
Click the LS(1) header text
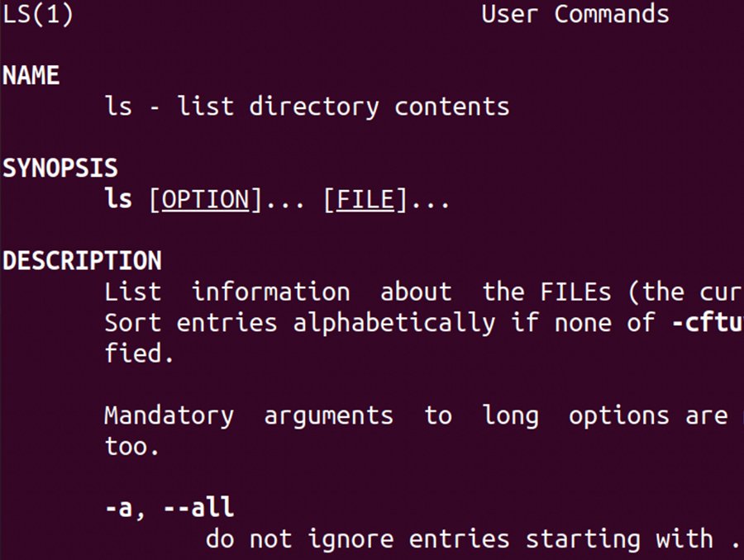[37, 14]
